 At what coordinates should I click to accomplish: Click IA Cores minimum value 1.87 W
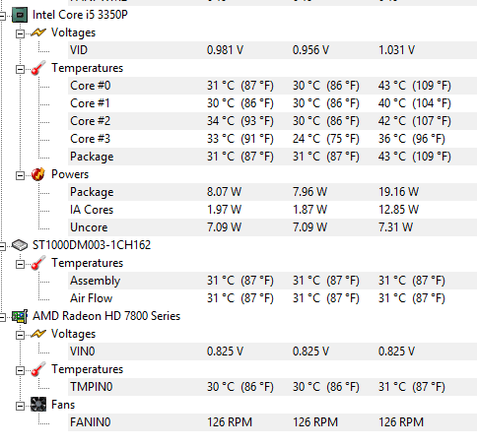coord(309,210)
